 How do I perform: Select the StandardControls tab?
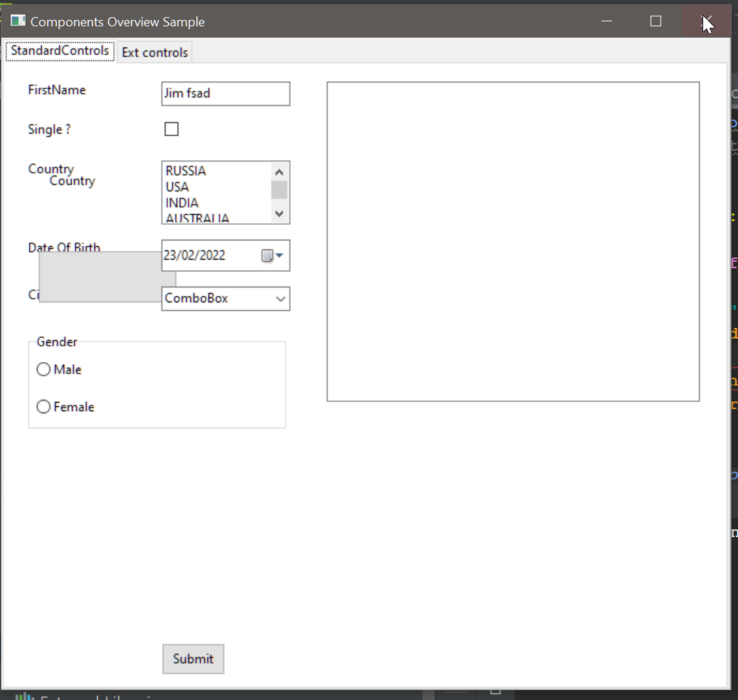[x=60, y=51]
